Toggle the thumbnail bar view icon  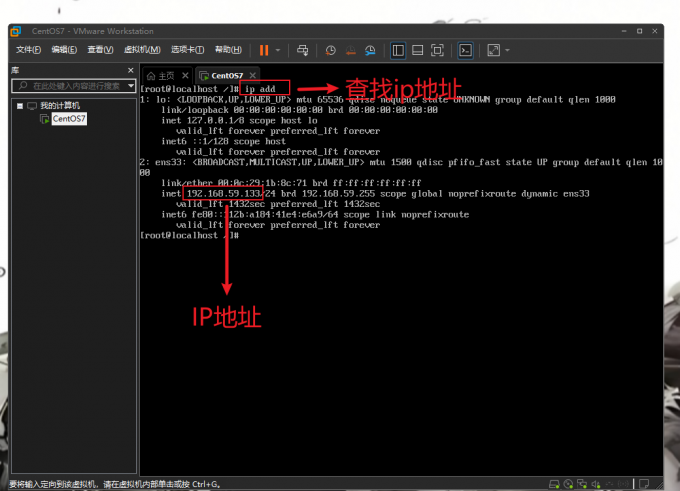(417, 50)
